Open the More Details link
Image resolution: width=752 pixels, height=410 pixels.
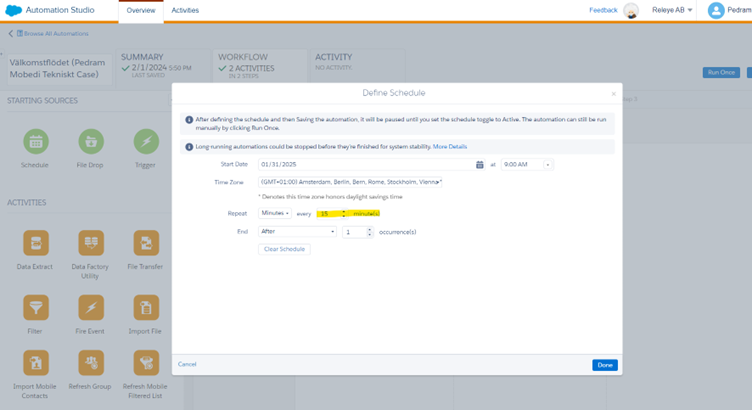[x=450, y=146]
